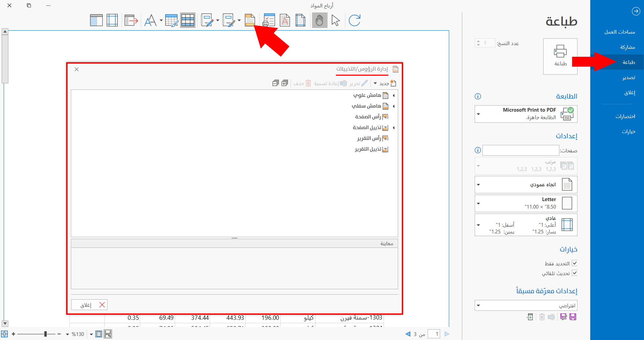Screen dimensions: 644x340
Task: Click the back arrow circle icon
Action: point(636,11)
